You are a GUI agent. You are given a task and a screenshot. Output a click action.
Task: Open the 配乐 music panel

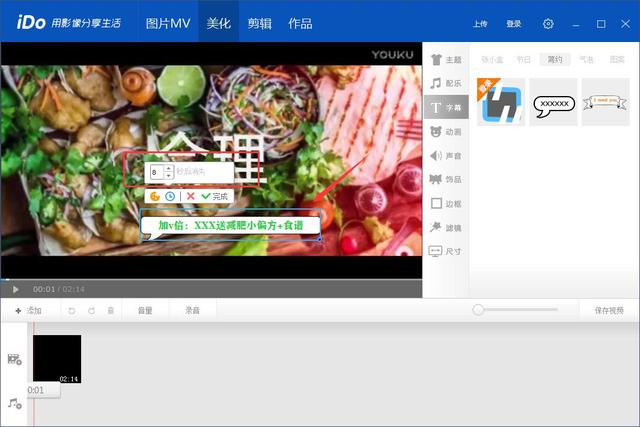coord(445,84)
